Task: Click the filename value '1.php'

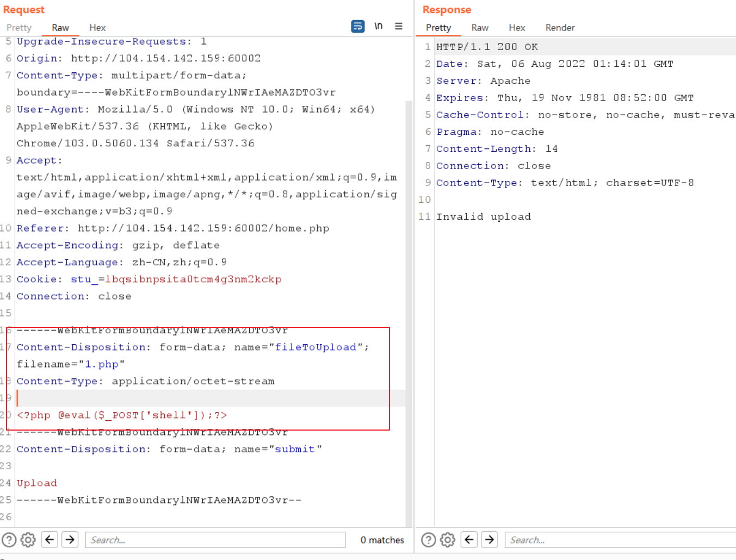Action: [102, 364]
